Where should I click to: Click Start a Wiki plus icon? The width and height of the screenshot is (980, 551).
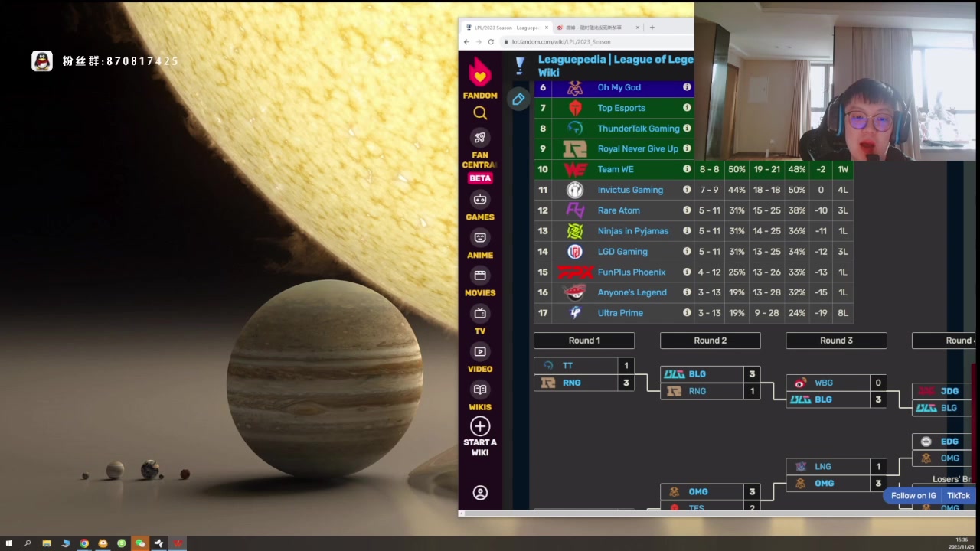click(480, 426)
